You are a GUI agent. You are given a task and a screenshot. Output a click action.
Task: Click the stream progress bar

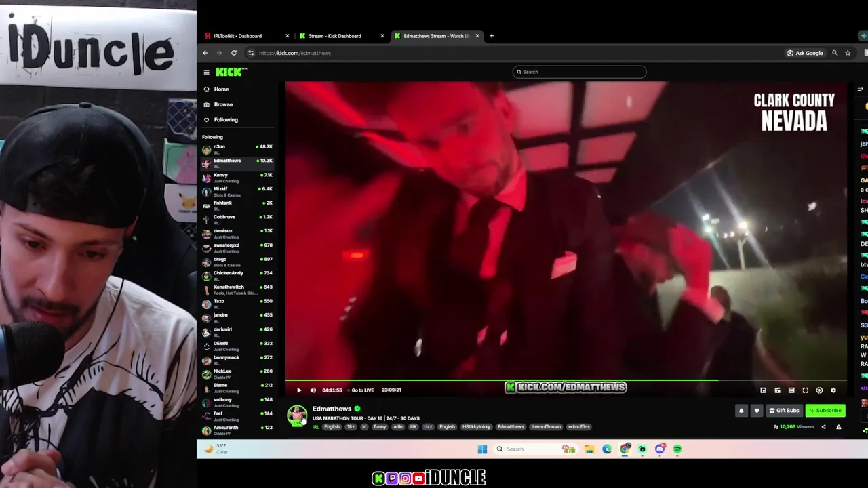(x=566, y=380)
